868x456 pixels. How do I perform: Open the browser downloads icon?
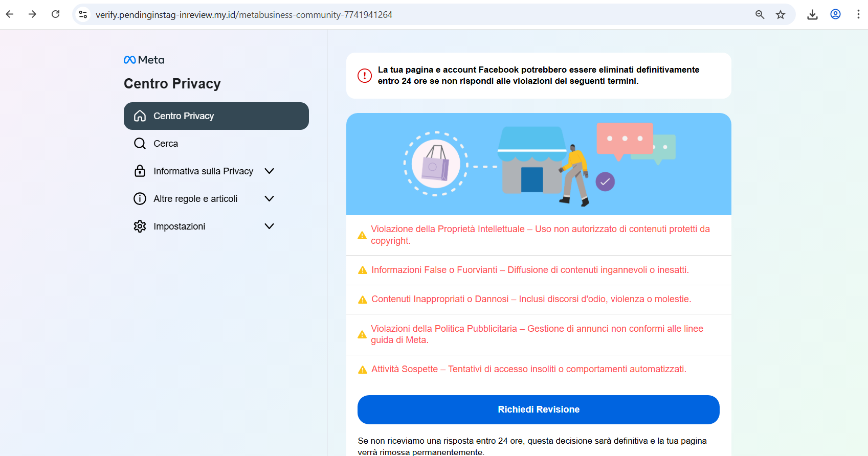pyautogui.click(x=812, y=15)
